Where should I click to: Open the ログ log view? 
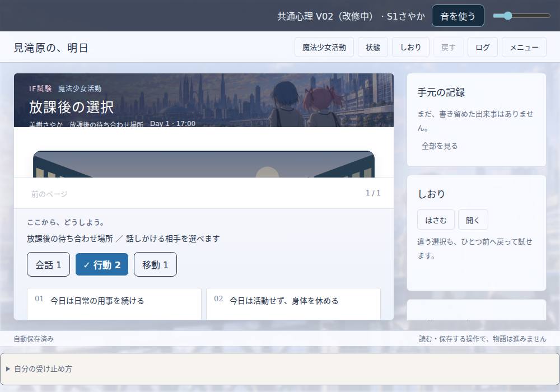tap(483, 47)
